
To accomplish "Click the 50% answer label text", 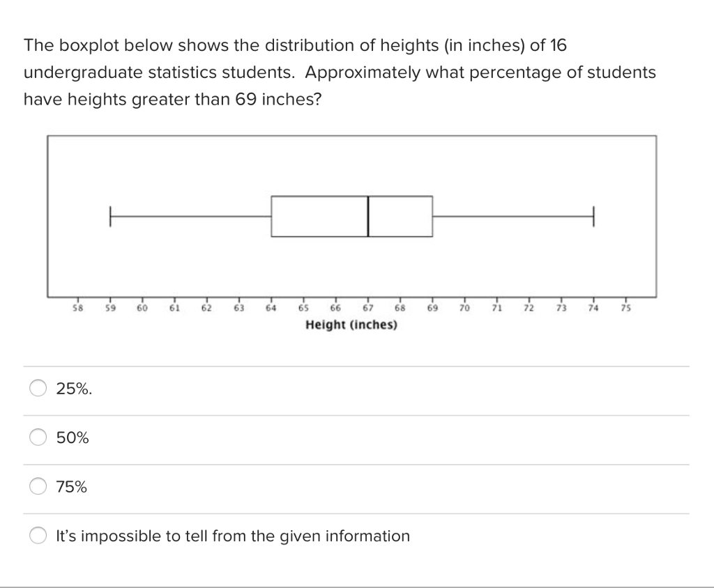I will click(72, 438).
